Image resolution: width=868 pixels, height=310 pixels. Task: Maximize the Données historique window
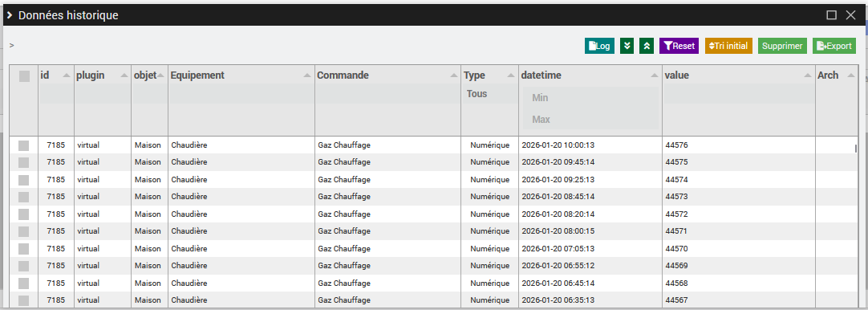(831, 15)
